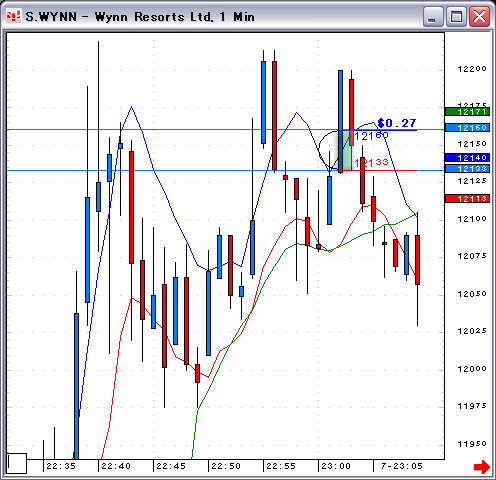Select the green 12171 price marker

click(467, 111)
